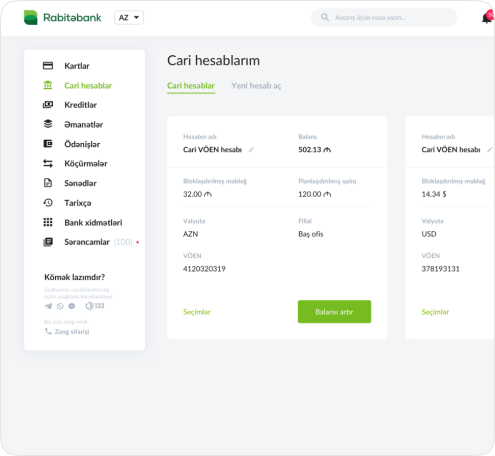Screen dimensions: 495x456
Task: Click the Kreditlər money icon
Action: (48, 105)
